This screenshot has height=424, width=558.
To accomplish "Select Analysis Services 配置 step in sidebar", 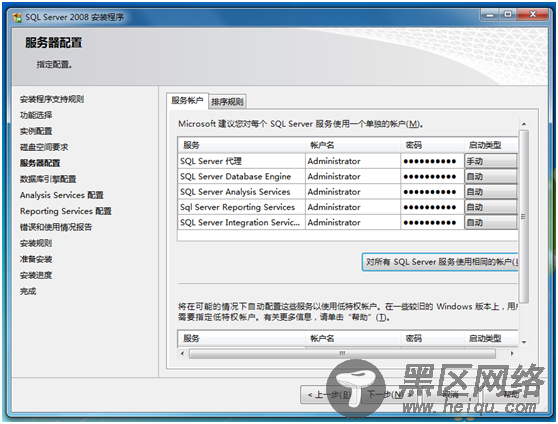I will (62, 195).
